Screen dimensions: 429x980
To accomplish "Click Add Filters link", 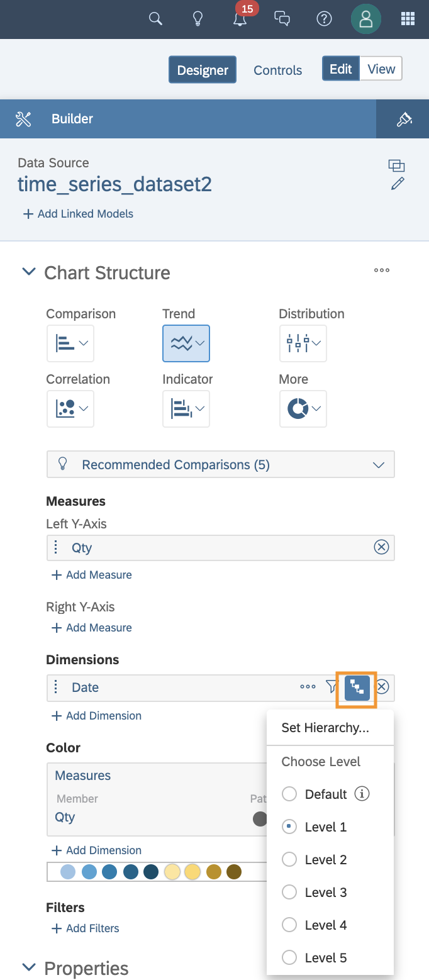I will 86,928.
